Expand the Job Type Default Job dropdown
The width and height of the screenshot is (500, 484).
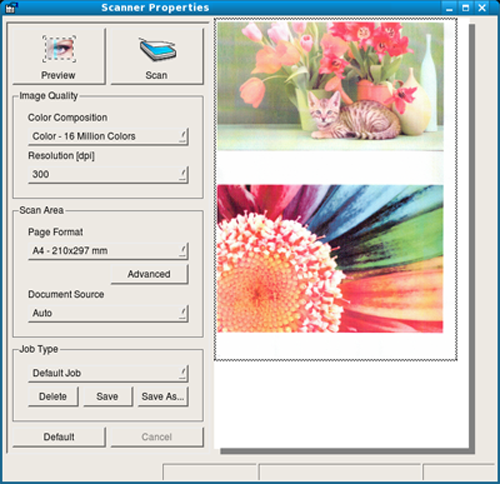click(x=108, y=373)
